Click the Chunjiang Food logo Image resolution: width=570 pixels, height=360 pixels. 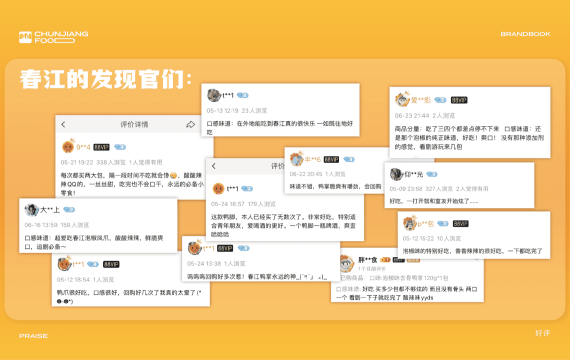(x=54, y=37)
